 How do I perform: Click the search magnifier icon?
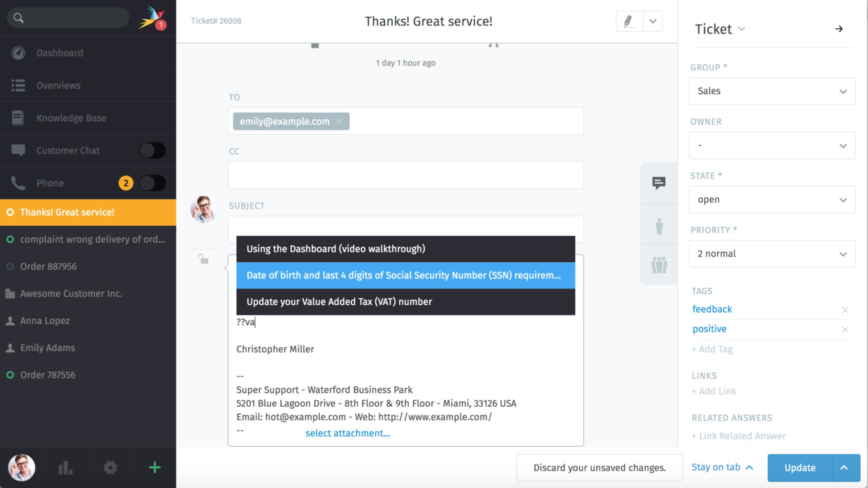pos(18,18)
